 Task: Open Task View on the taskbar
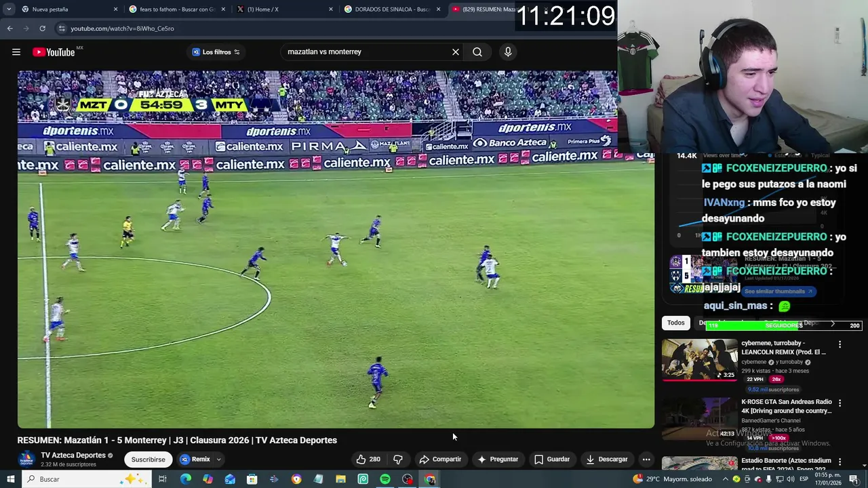[163, 479]
